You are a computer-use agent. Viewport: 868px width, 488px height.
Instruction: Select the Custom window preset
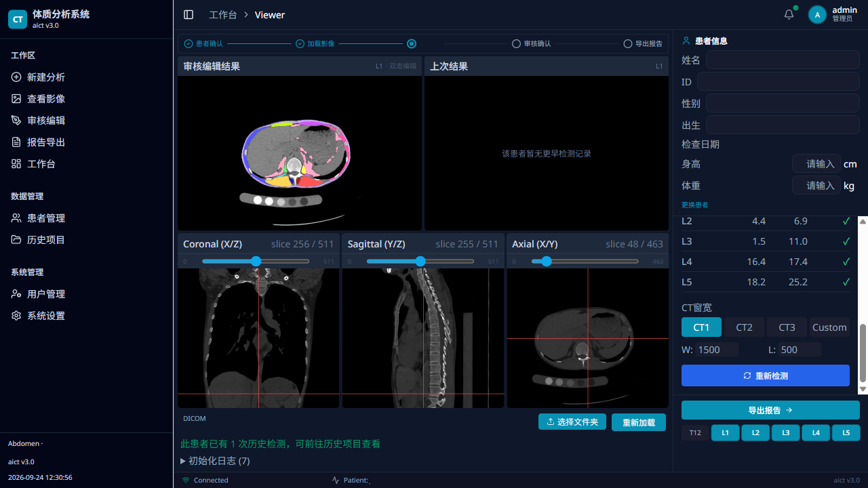829,327
